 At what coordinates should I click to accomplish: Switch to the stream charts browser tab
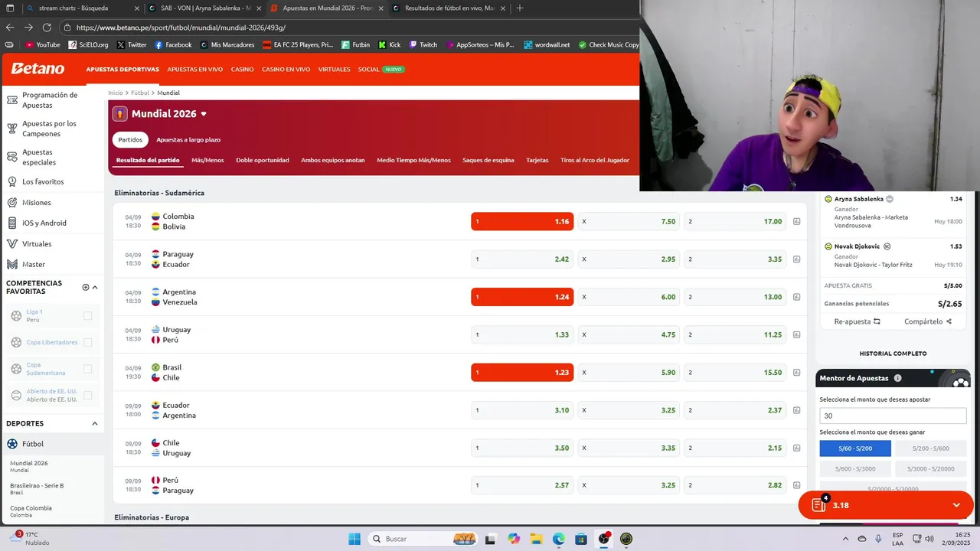pyautogui.click(x=83, y=8)
